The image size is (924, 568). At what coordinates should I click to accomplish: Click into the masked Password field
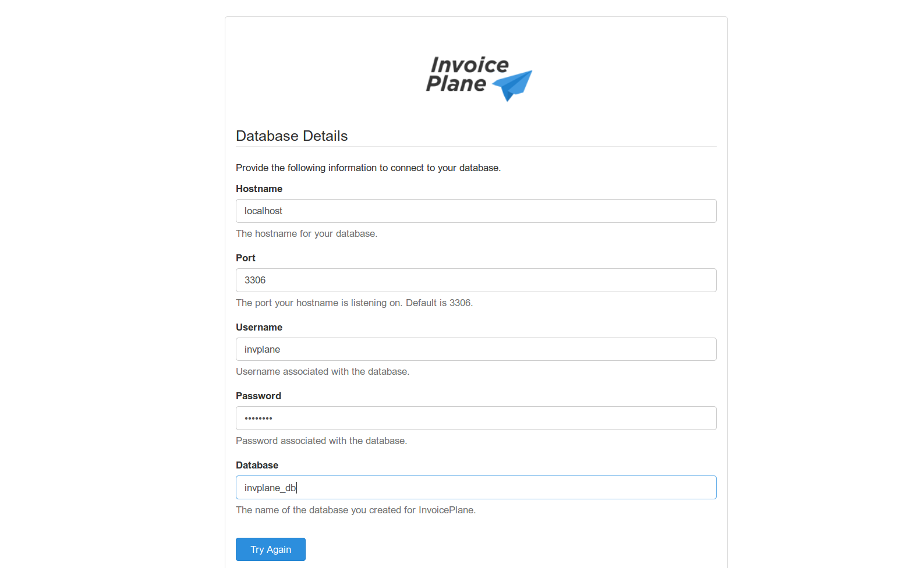point(476,418)
